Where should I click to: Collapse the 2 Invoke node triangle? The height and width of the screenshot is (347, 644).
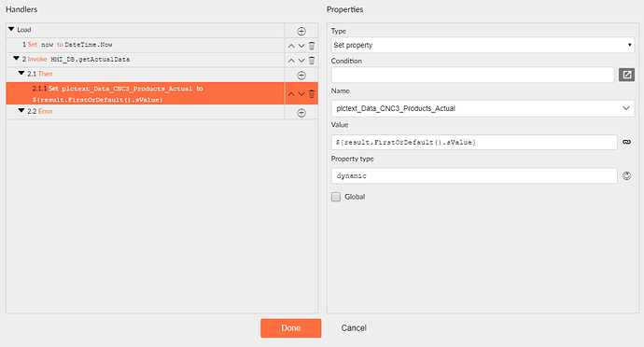click(x=17, y=59)
